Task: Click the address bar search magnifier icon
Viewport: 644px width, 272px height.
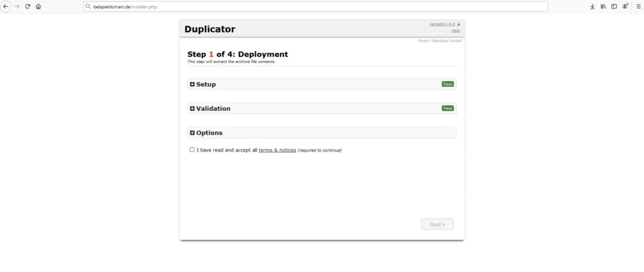Action: [88, 6]
